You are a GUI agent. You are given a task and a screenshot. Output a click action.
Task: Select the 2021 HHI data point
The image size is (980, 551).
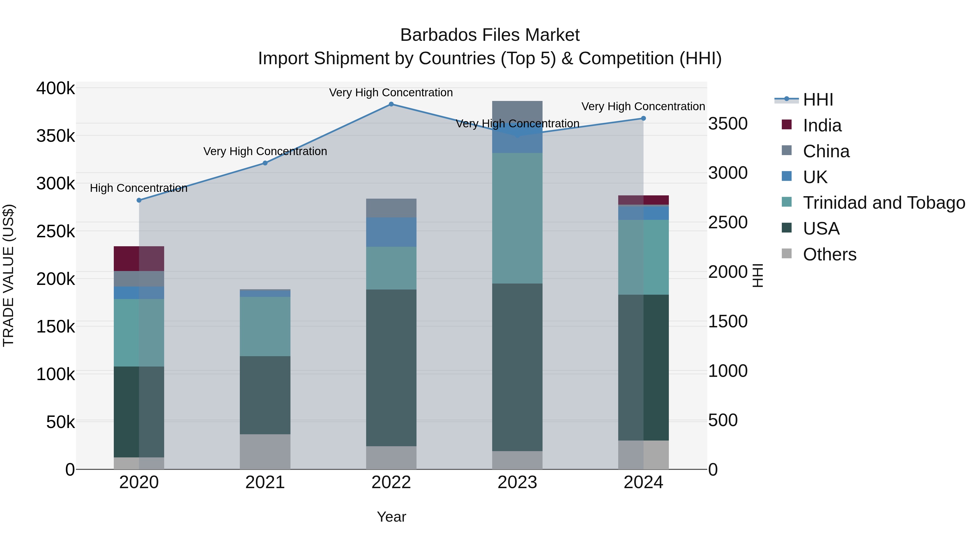coord(265,163)
